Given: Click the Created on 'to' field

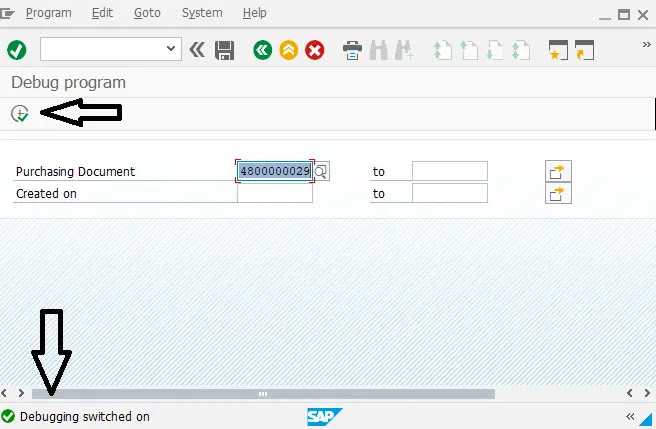Looking at the screenshot, I should point(450,193).
